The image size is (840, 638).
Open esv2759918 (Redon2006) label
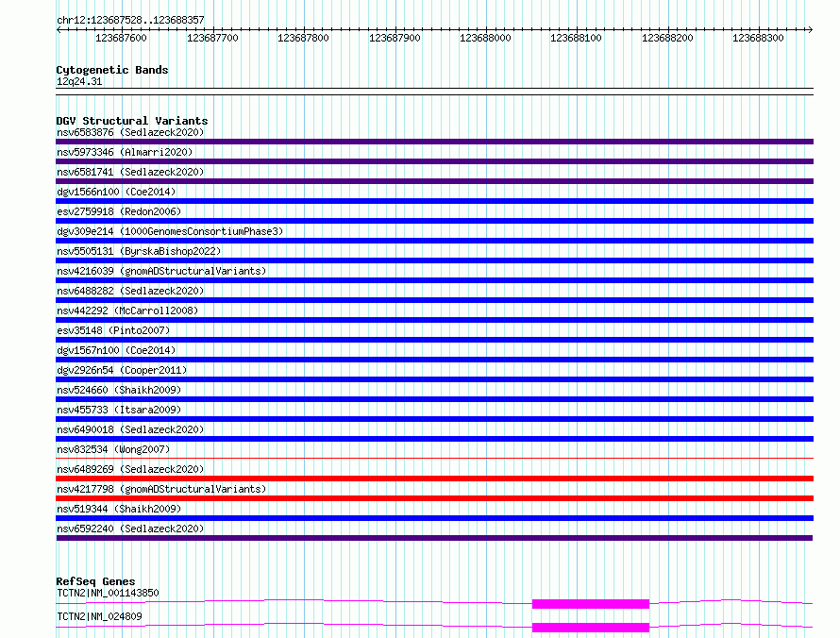(x=119, y=211)
